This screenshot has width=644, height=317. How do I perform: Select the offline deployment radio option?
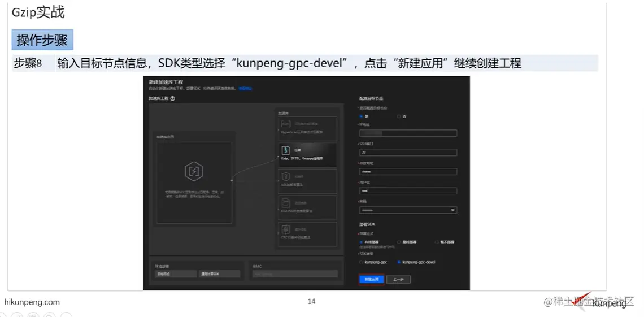[399, 242]
